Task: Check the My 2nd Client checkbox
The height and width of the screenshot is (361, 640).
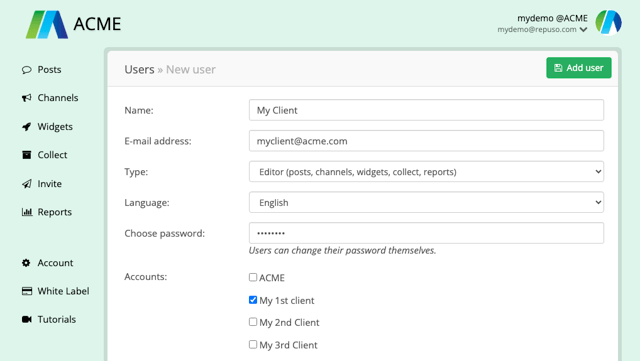Action: point(253,322)
